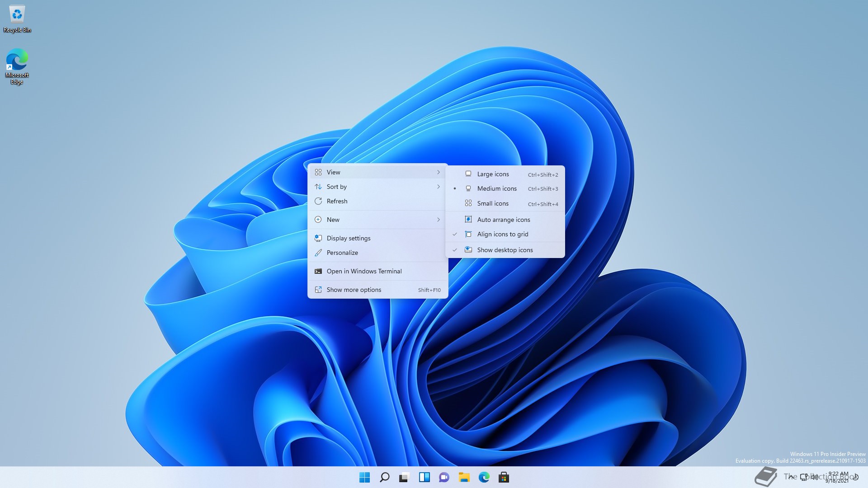Select Open in Windows Terminal
The width and height of the screenshot is (868, 488).
(x=364, y=271)
